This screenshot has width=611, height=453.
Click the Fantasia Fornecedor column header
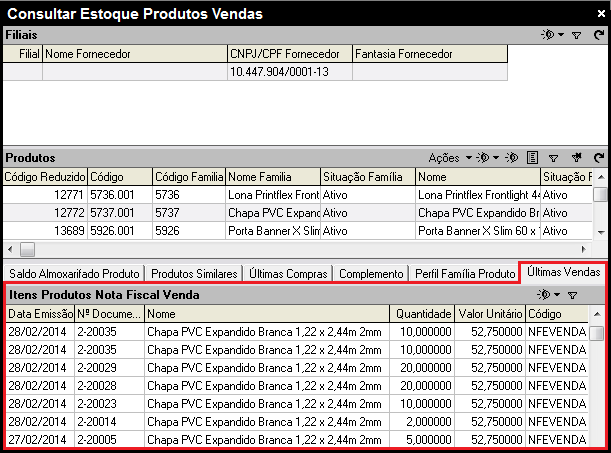[430, 54]
